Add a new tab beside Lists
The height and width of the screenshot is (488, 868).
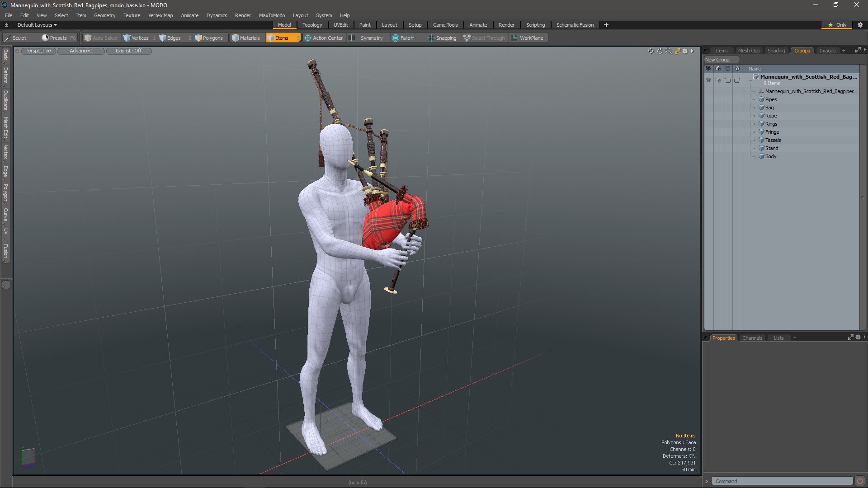tap(794, 338)
